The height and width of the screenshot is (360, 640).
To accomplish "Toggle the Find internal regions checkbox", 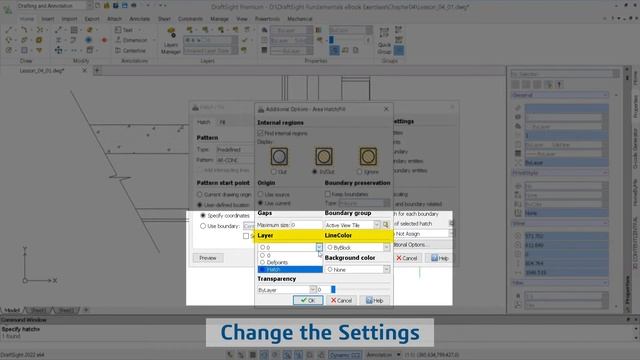I will click(x=260, y=133).
